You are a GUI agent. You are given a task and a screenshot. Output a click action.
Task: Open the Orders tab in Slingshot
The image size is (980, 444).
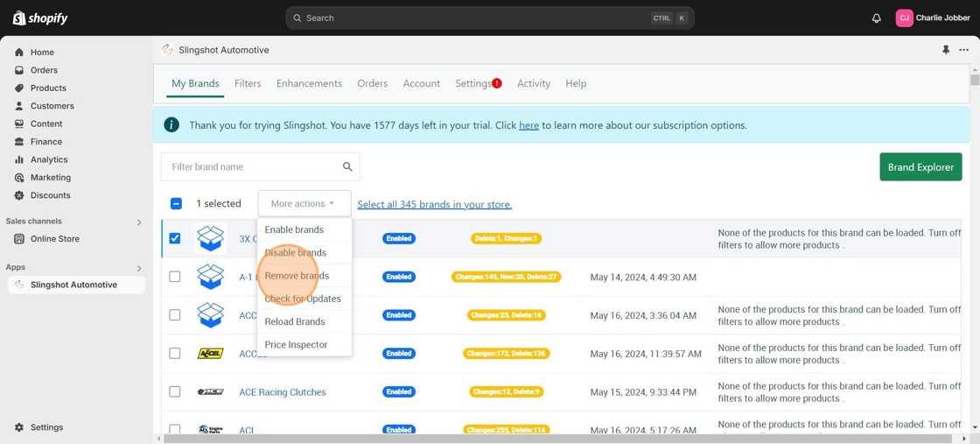(373, 83)
